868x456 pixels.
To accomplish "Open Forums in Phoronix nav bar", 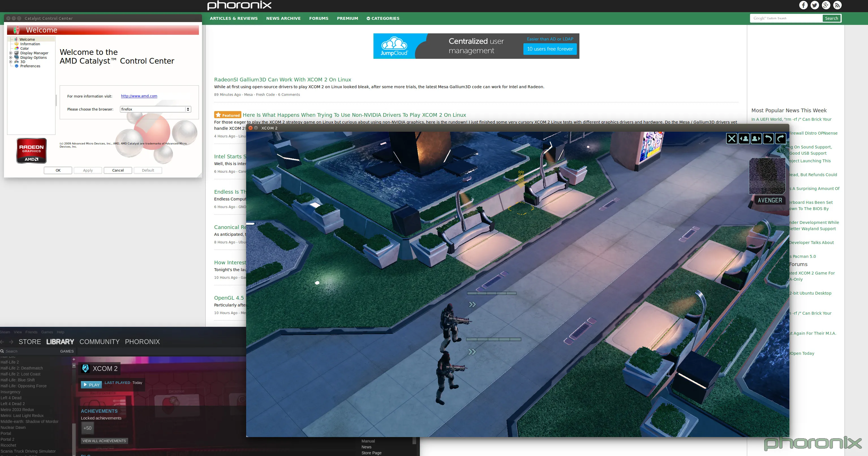I will [x=318, y=19].
